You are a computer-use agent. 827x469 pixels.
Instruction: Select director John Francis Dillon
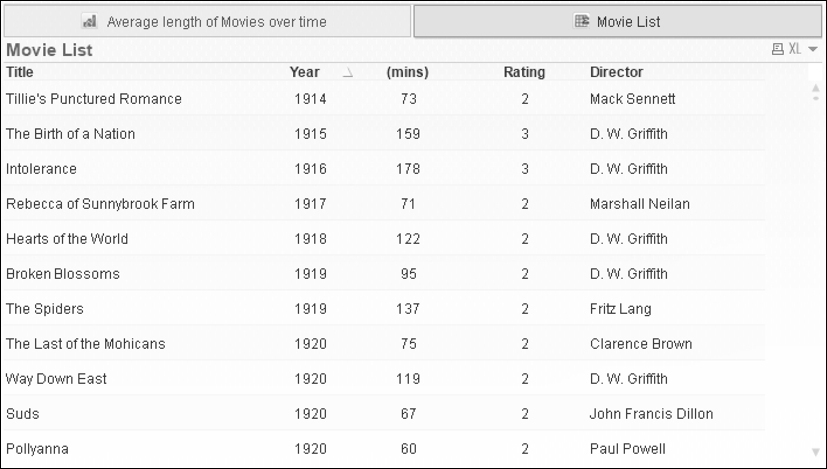click(651, 414)
